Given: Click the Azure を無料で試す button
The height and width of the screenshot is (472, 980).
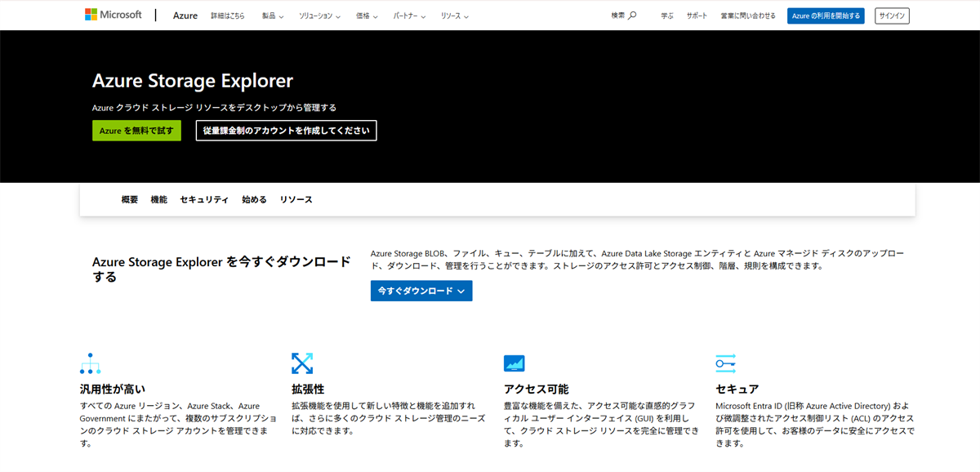Looking at the screenshot, I should tap(136, 131).
